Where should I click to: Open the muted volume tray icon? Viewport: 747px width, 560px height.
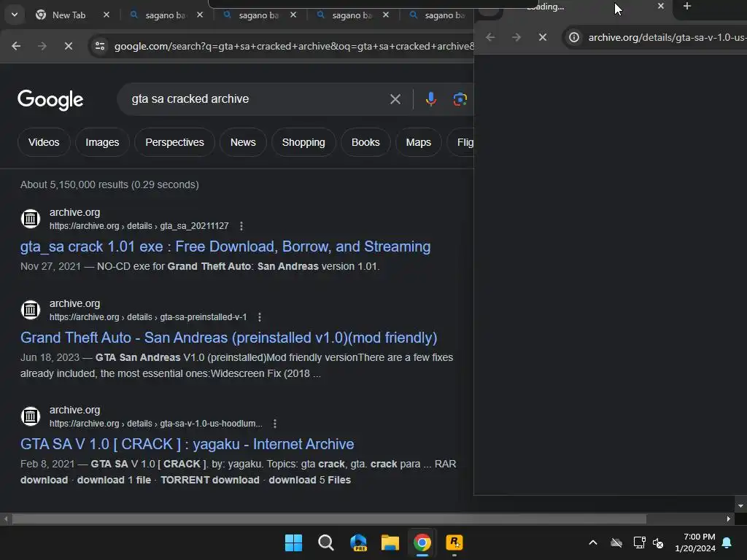659,542
